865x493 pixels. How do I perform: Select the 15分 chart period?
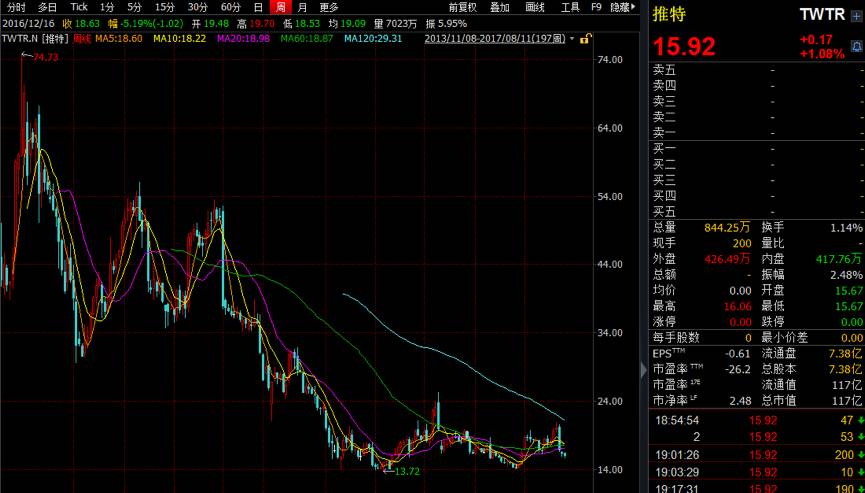(x=164, y=7)
